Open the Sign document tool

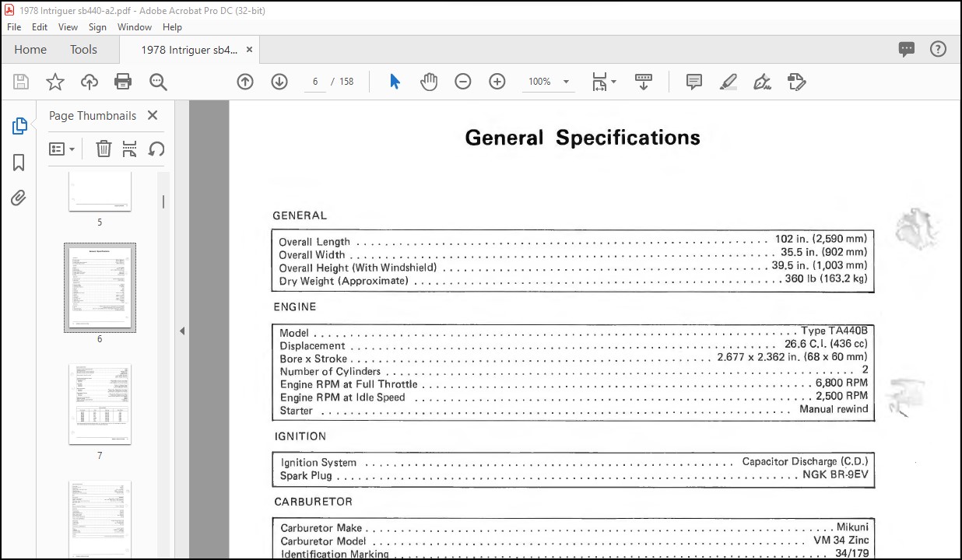763,82
